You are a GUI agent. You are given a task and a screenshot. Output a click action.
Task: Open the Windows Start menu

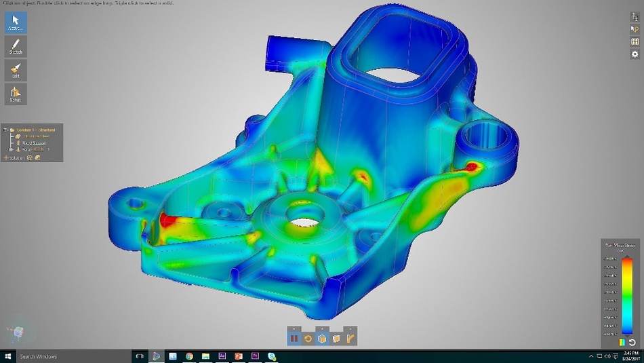tap(7, 356)
